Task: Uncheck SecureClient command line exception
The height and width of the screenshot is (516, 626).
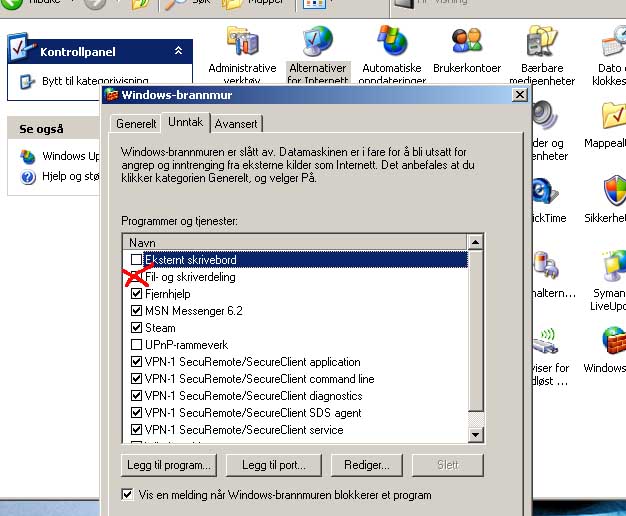Action: (136, 378)
